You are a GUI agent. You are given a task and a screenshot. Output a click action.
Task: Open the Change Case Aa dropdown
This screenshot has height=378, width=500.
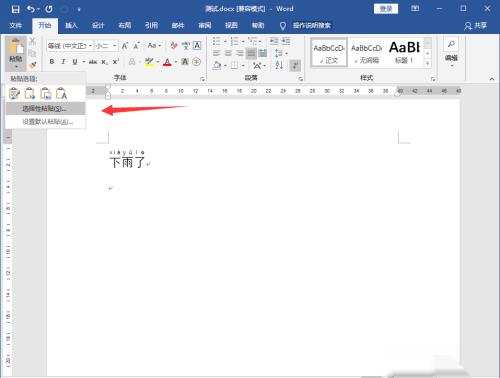pyautogui.click(x=154, y=45)
